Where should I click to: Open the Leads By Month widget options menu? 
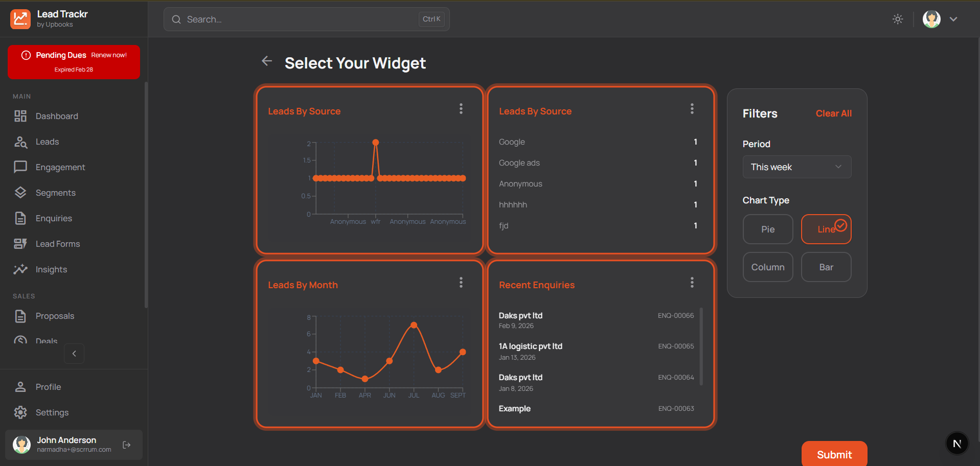click(x=461, y=282)
